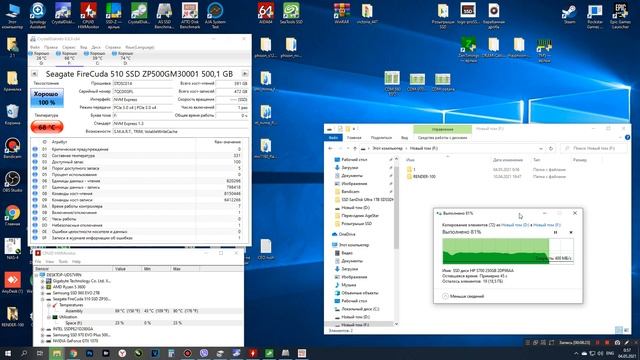Open Explorer's Поделиться ribbon tab

[381, 138]
